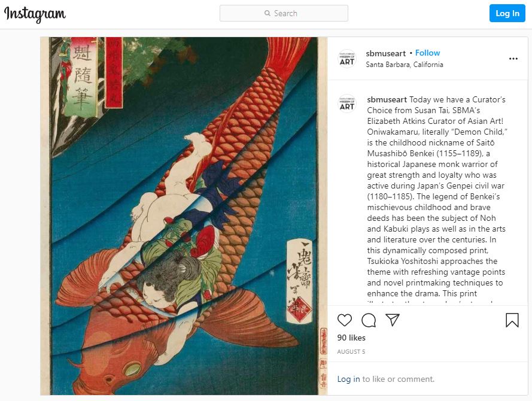
Task: Open the August 5 post date link
Action: pyautogui.click(x=351, y=351)
